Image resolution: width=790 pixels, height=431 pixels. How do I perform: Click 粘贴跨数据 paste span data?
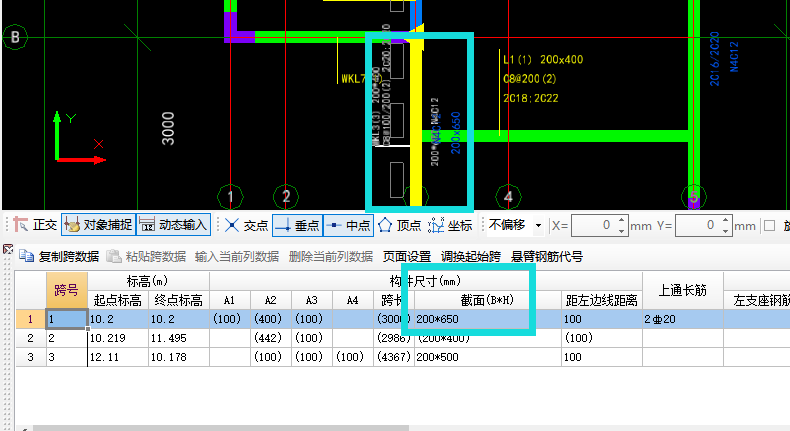146,257
